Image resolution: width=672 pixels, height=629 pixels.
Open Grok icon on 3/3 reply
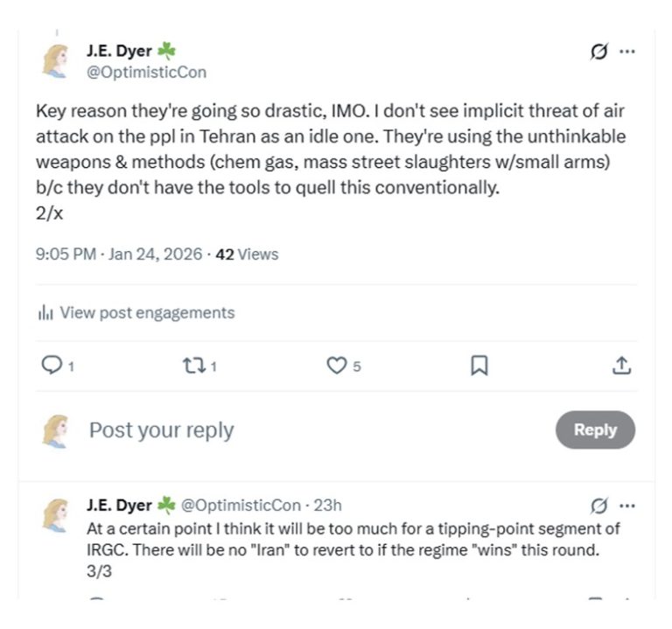pos(599,506)
